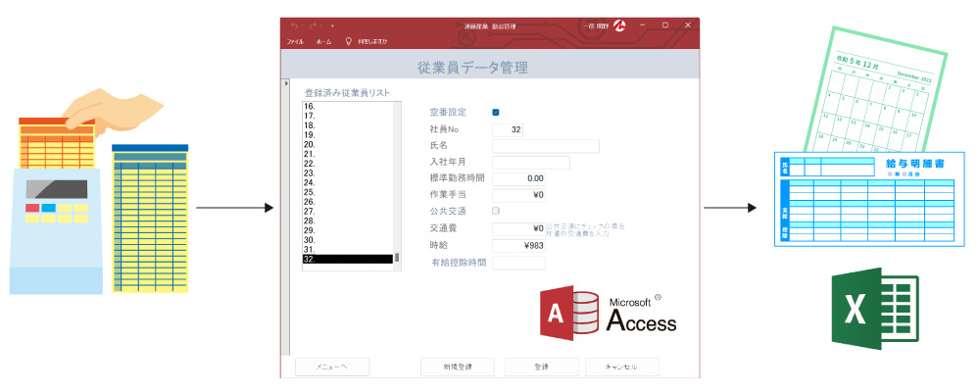
Task: Click the キャンセル button
Action: tap(622, 367)
